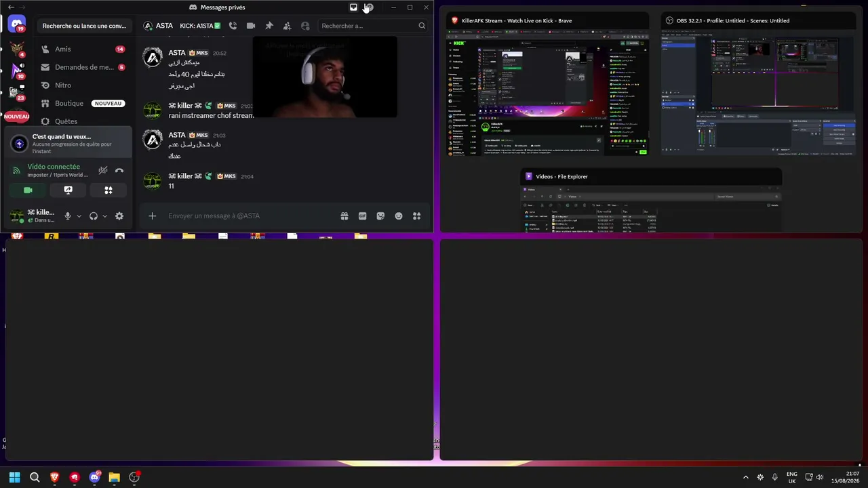Image resolution: width=868 pixels, height=488 pixels.
Task: Open the microphone tray icon on the taskbar
Action: (x=774, y=477)
